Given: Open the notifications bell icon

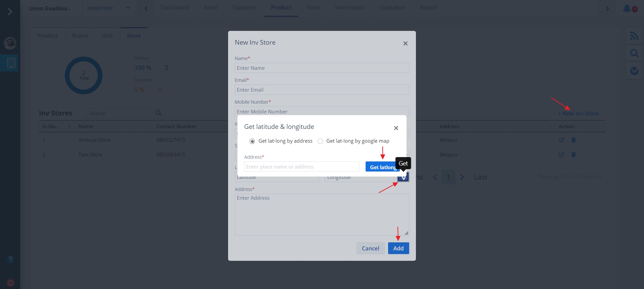Looking at the screenshot, I should [x=627, y=8].
